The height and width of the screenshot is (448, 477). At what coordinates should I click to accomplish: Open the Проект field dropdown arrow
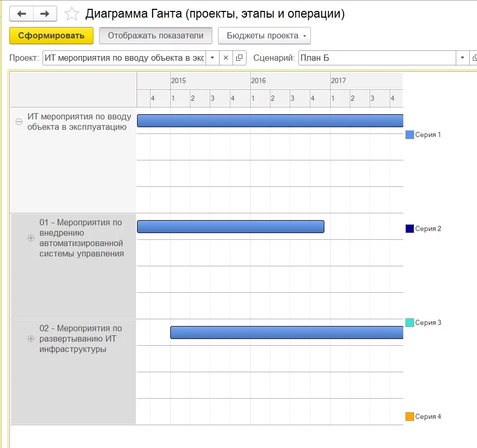[212, 58]
